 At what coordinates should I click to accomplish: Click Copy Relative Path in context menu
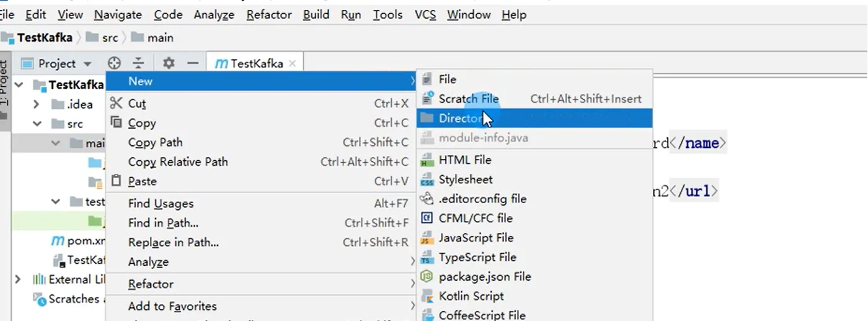click(178, 162)
